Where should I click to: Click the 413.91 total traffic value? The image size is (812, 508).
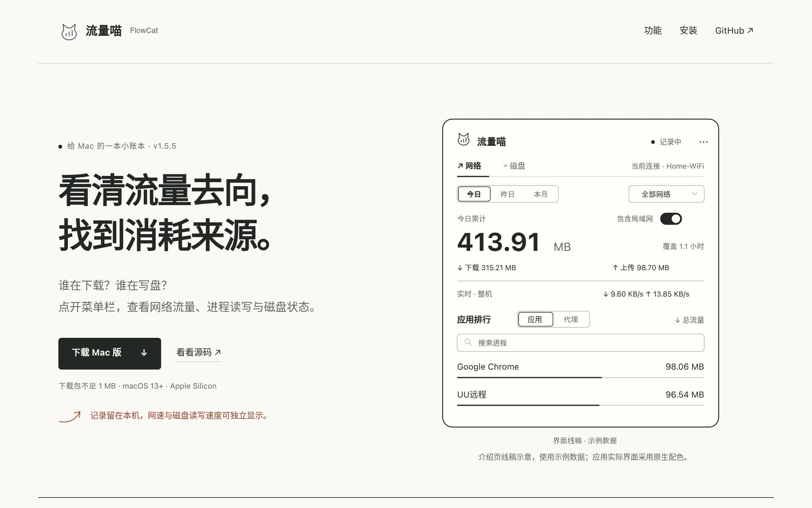point(498,242)
